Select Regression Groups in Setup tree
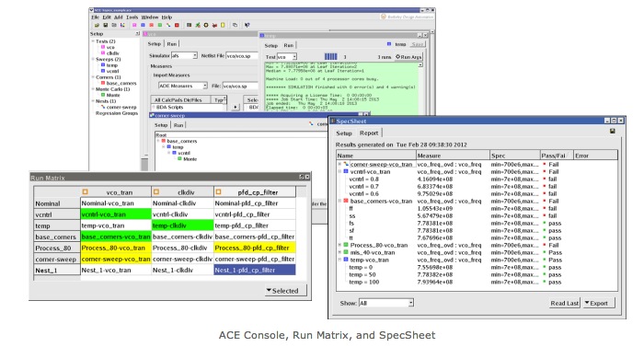 click(117, 113)
